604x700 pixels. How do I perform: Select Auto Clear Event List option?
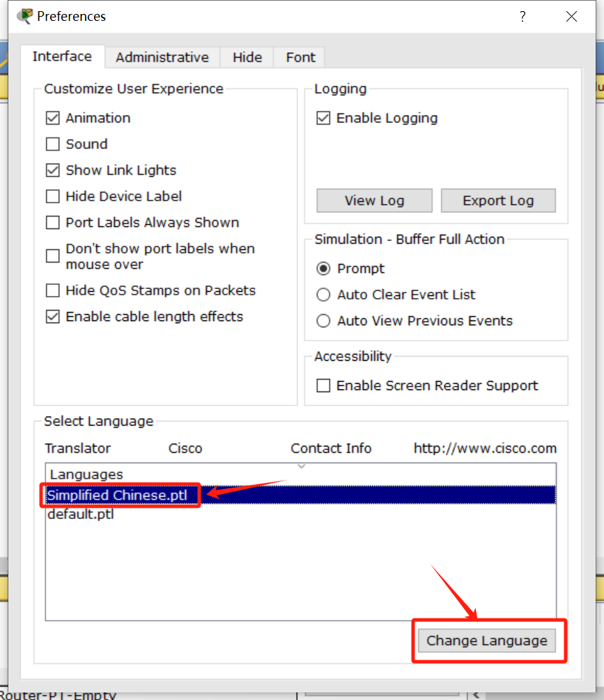[x=323, y=295]
